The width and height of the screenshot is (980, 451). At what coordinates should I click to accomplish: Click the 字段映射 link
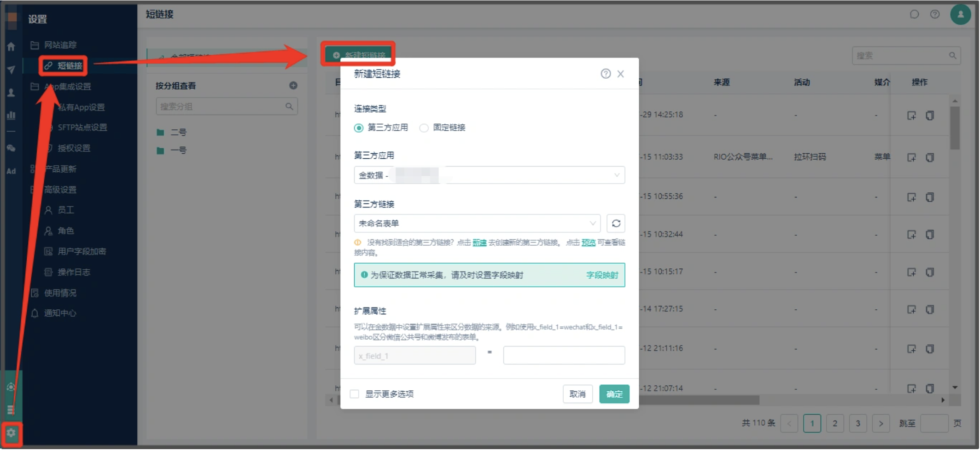click(602, 275)
